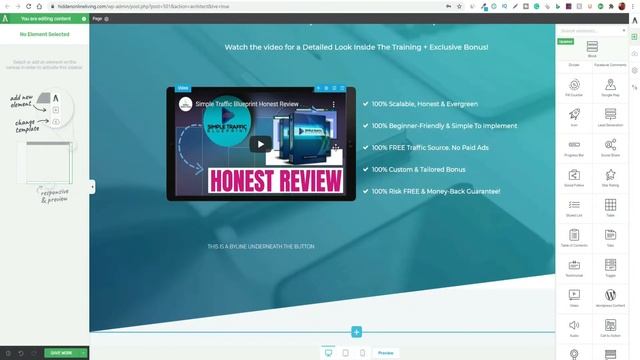Add the WordPress Content element
The width and height of the screenshot is (640, 360).
[x=610, y=298]
